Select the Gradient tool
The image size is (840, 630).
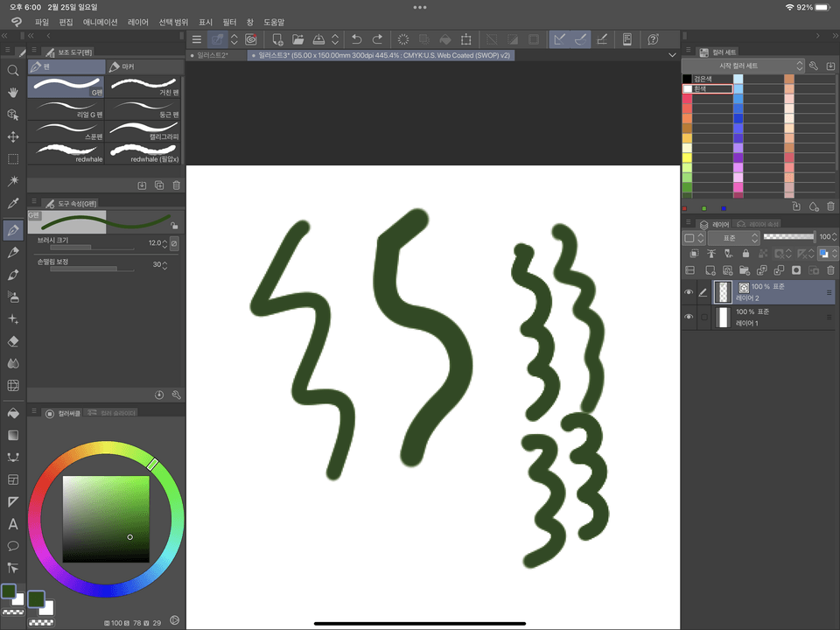[x=13, y=435]
